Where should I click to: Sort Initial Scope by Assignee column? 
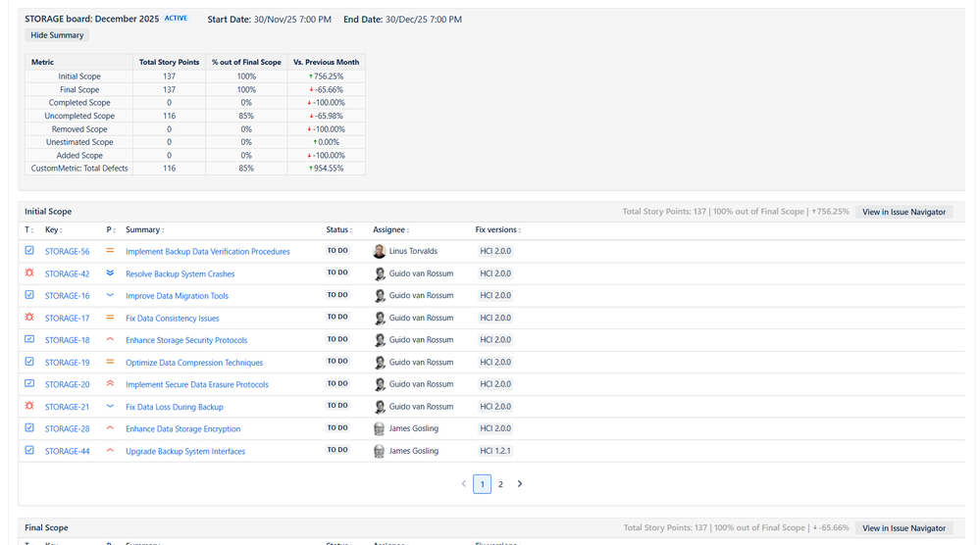click(x=390, y=229)
